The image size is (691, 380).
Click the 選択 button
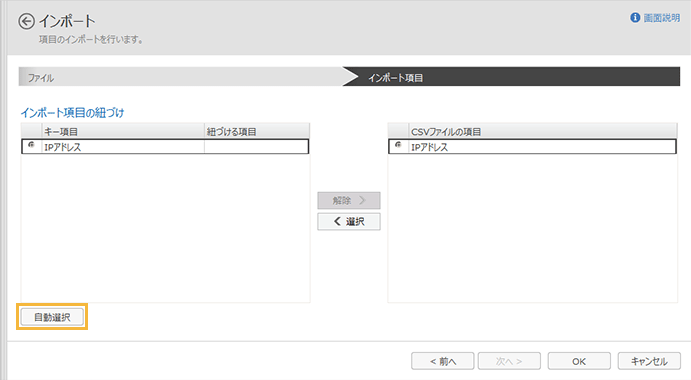tap(349, 221)
